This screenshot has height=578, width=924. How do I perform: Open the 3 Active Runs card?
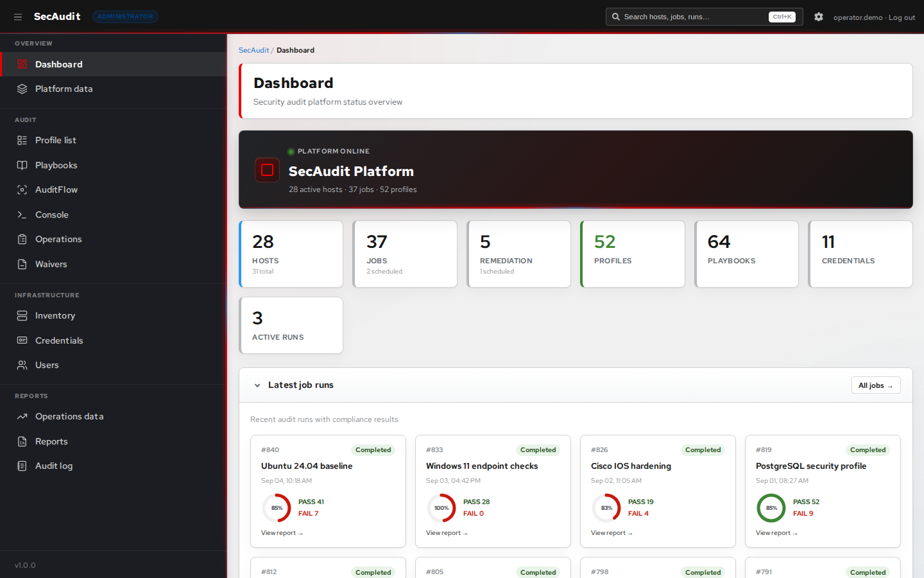291,325
